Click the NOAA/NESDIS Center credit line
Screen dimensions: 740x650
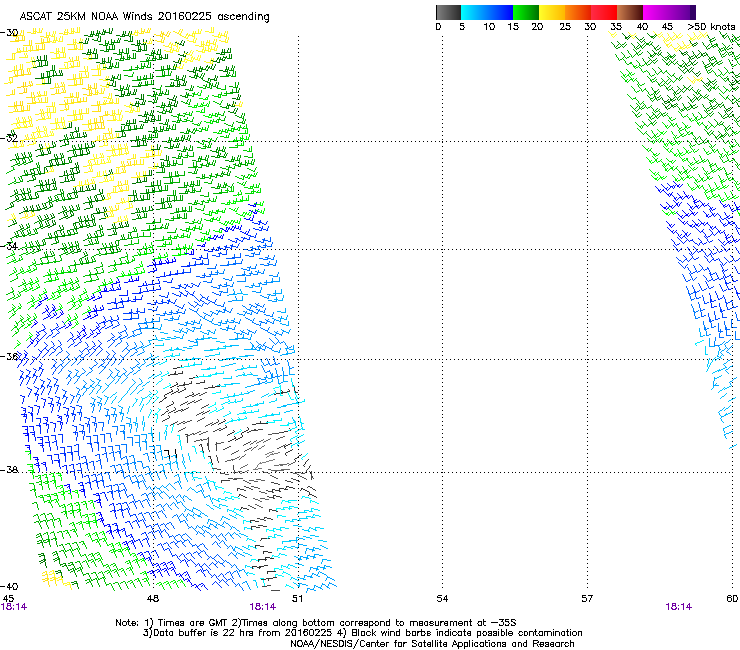(432, 644)
